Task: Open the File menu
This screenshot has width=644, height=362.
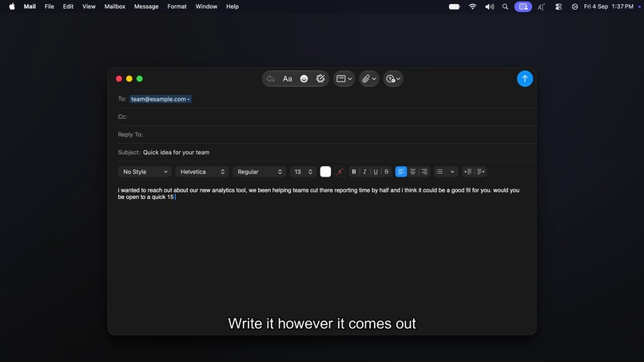Action: click(50, 6)
